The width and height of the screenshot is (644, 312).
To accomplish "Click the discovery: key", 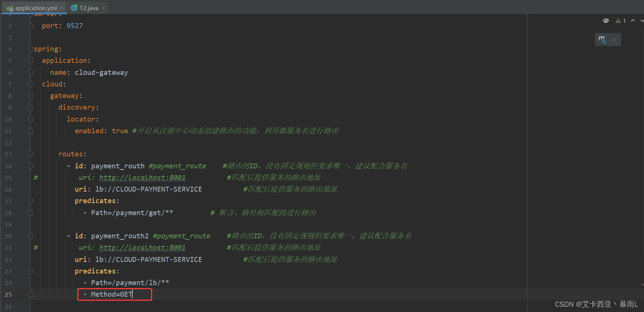I will click(78, 107).
